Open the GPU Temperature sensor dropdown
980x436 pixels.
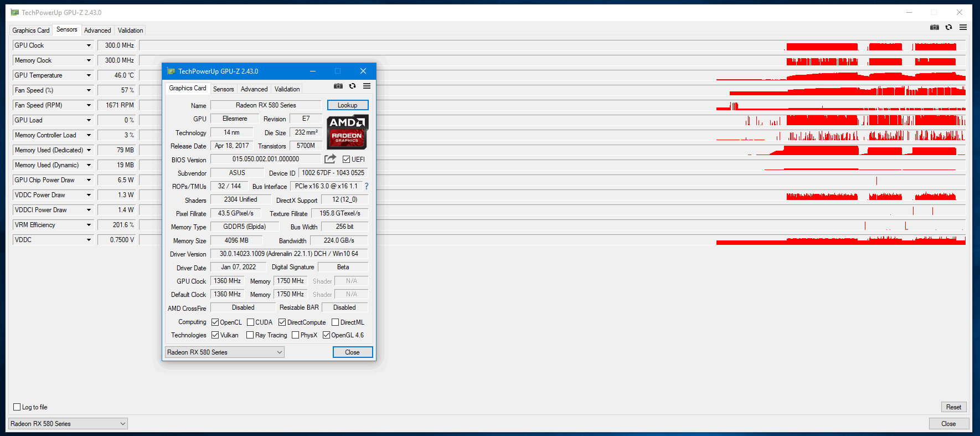point(89,75)
